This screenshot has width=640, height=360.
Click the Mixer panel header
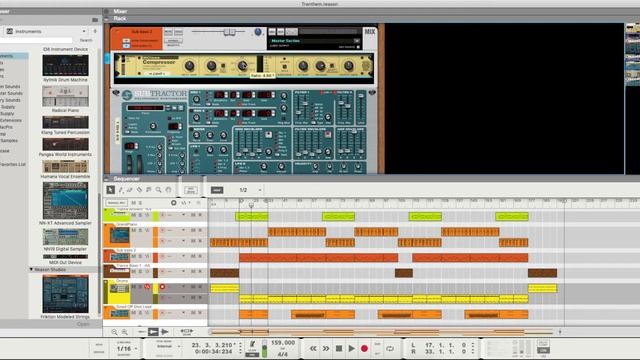[x=120, y=11]
